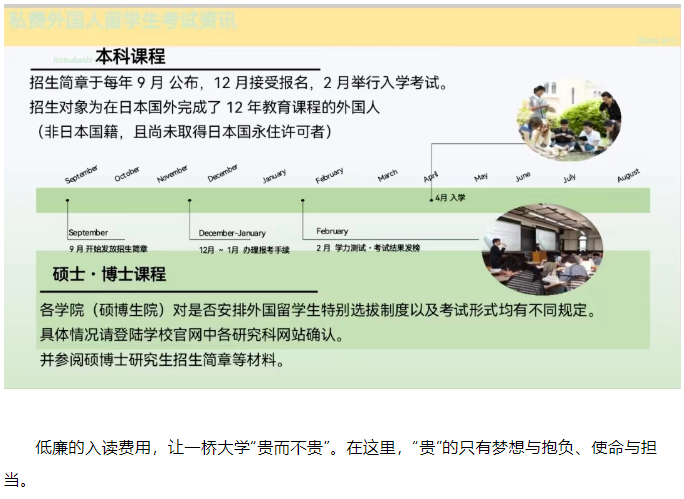
Task: Click the line 具体情况请登陆学校官网中各研究科网站确认
Action: [192, 335]
